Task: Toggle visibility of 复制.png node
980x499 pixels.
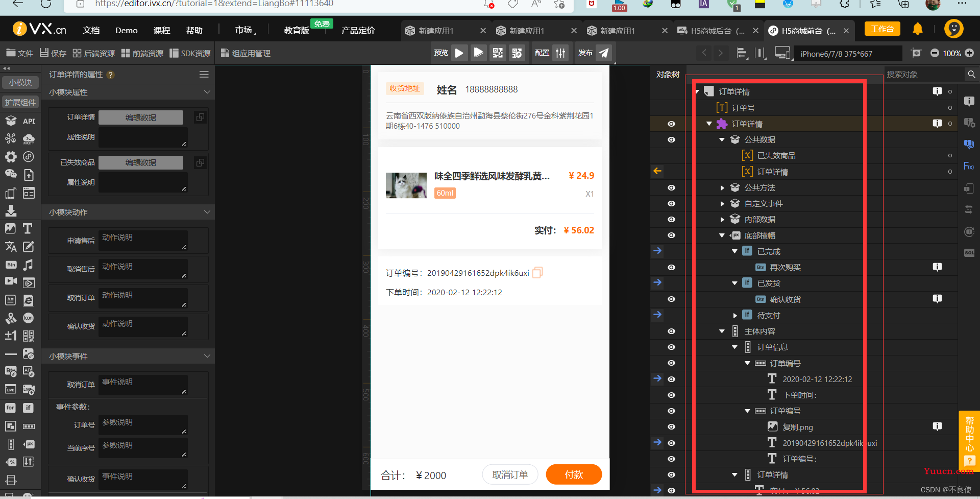Action: pyautogui.click(x=671, y=427)
